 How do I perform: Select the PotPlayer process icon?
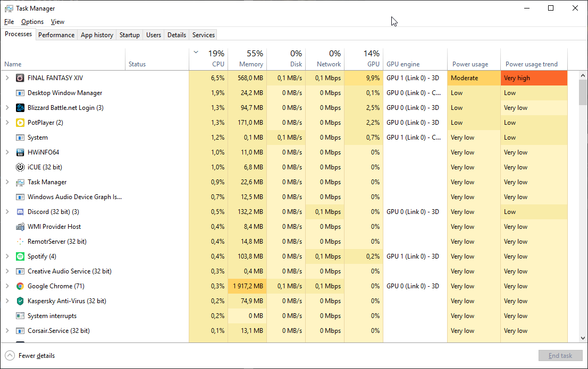[20, 123]
